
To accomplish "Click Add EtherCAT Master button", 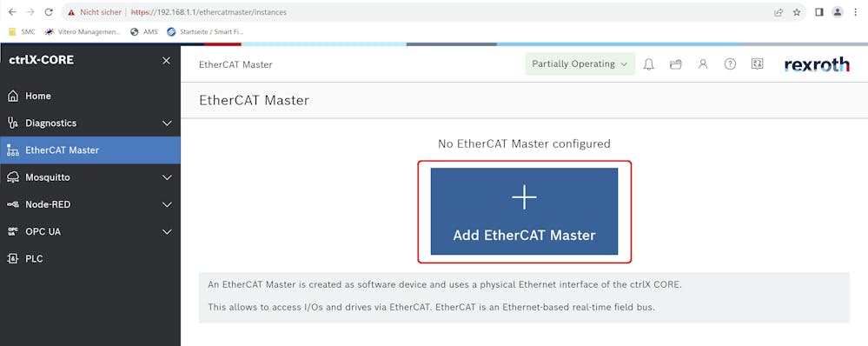I will [524, 211].
